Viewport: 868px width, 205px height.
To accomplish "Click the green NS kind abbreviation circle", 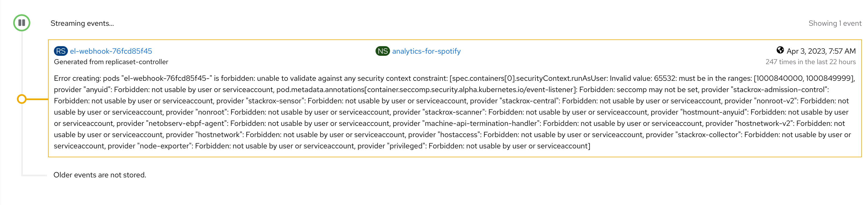I will 382,51.
